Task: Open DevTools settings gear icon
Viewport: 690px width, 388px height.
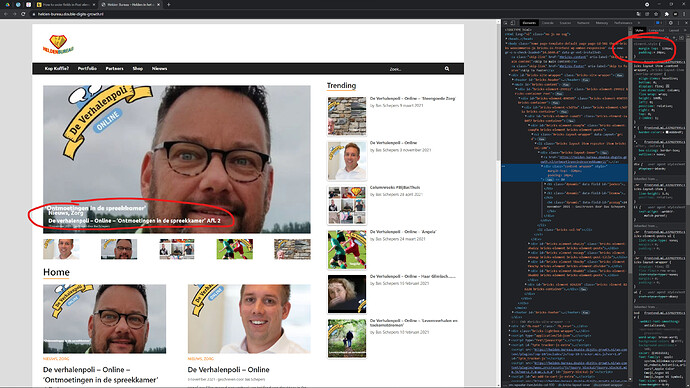Action: click(671, 23)
